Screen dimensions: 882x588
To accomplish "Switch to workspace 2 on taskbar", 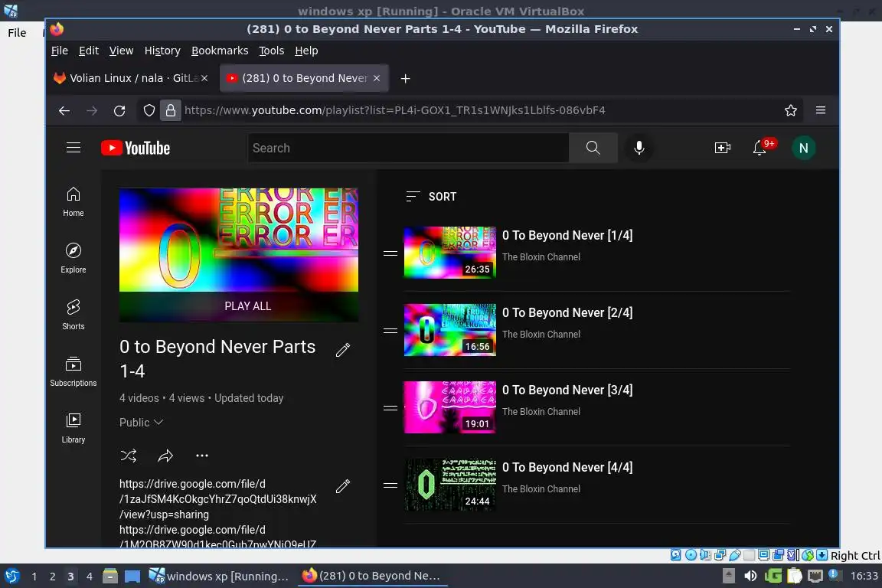I will click(x=52, y=577).
